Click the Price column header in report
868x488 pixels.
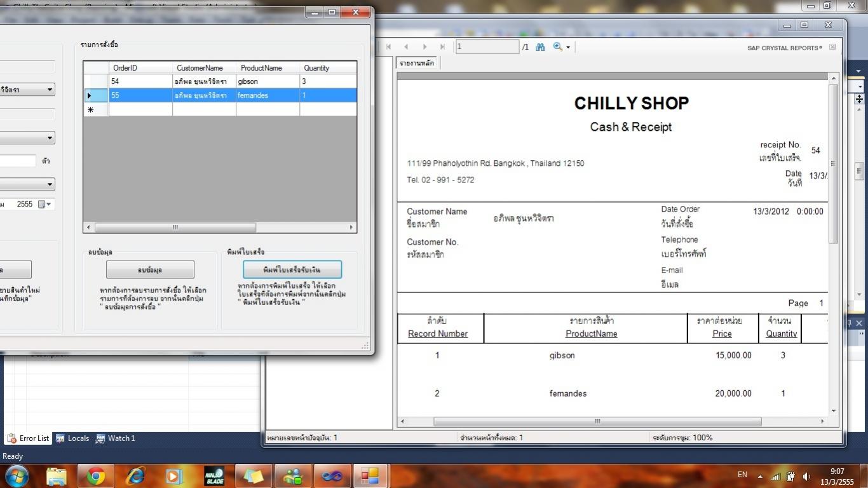722,334
